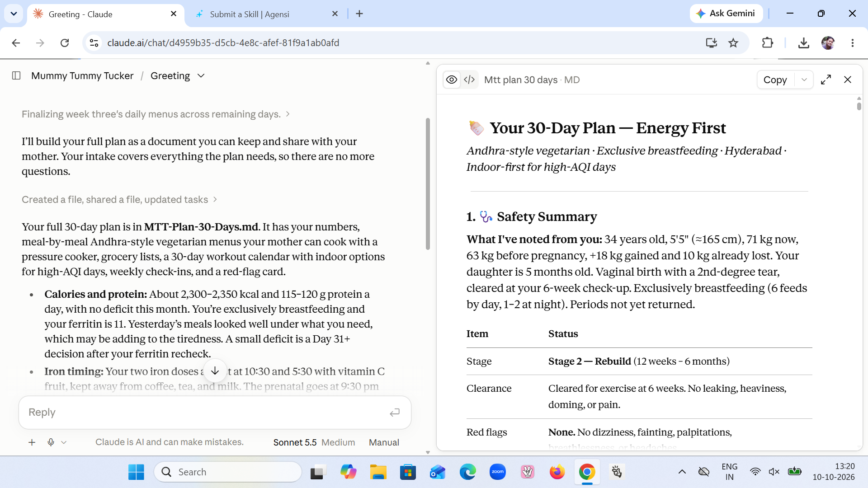View site information icon in address bar

point(94,43)
